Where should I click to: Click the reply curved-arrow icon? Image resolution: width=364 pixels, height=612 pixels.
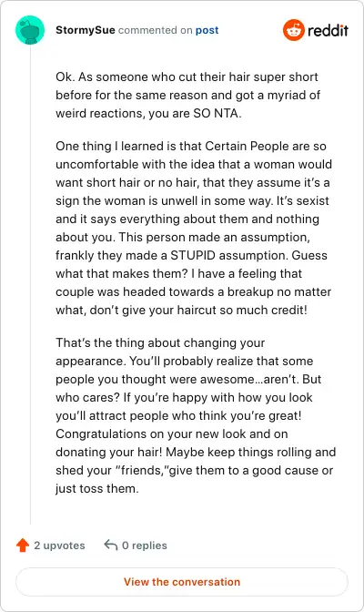(x=111, y=545)
